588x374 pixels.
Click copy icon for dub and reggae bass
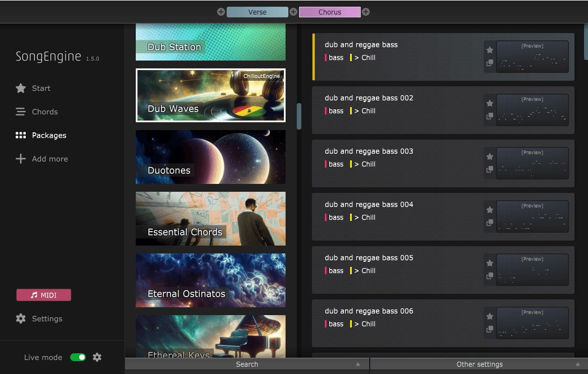coord(490,63)
